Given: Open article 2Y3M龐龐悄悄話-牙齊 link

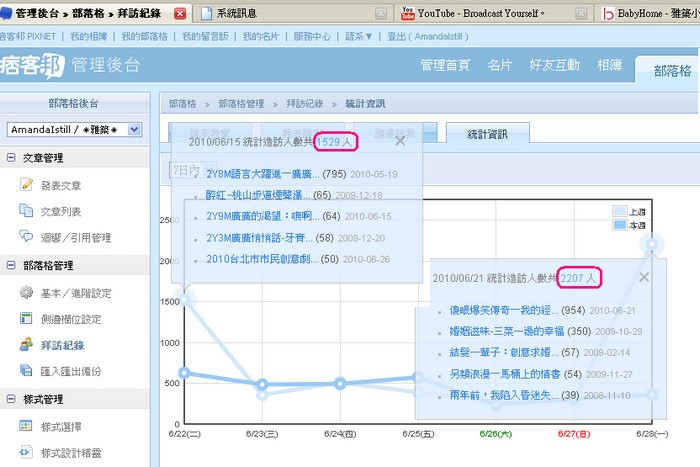Looking at the screenshot, I should point(259,238).
